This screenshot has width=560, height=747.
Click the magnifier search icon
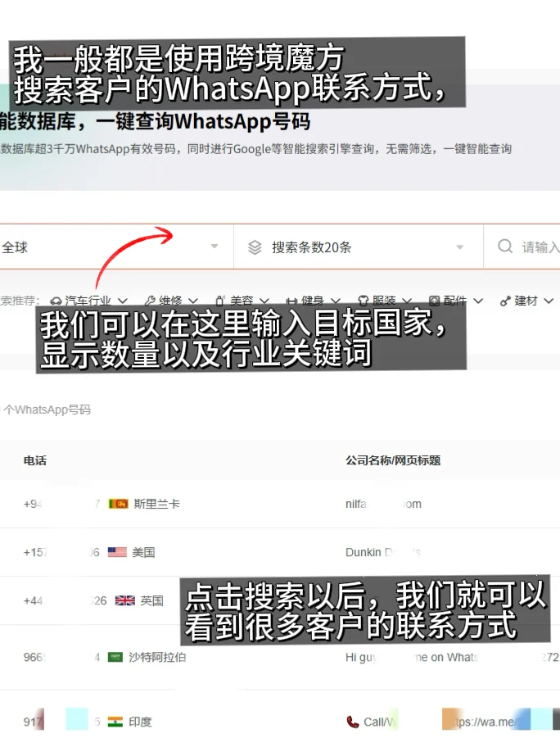click(505, 247)
